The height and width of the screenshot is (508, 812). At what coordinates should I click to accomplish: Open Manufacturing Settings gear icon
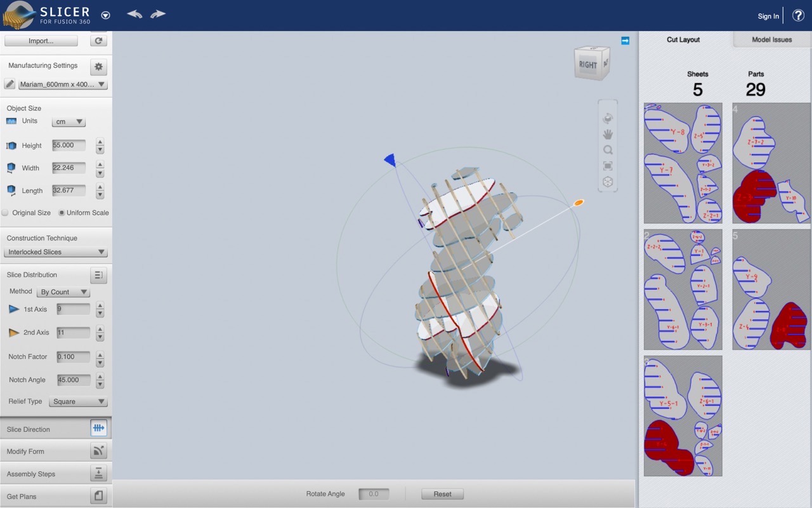[98, 66]
